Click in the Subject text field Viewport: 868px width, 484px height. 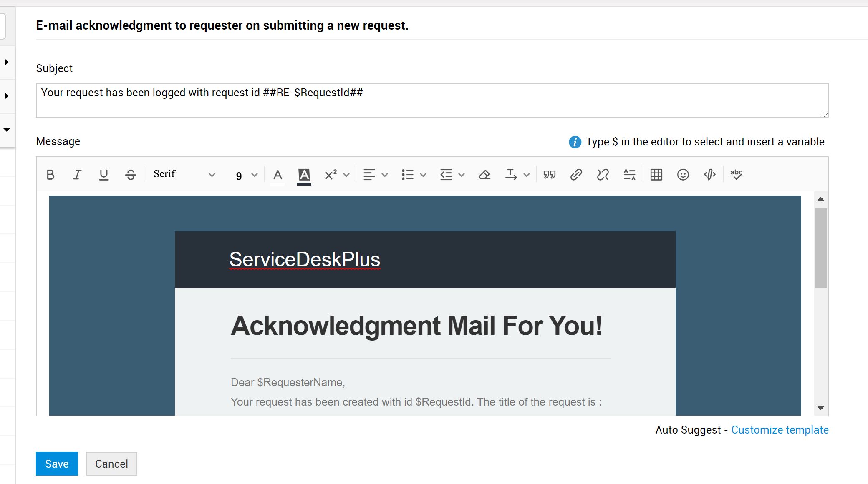(432, 100)
